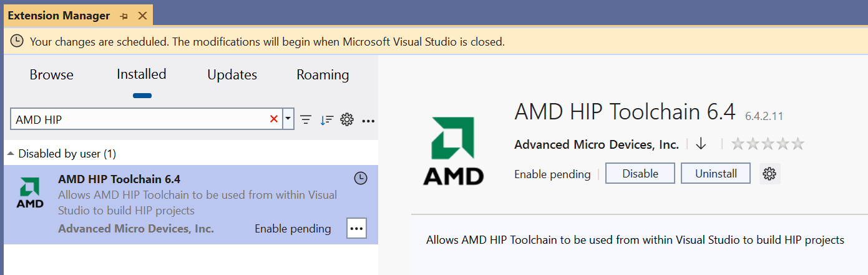Open Extension Manager settings gear in toolbar
Image resolution: width=868 pixels, height=275 pixels.
click(348, 119)
